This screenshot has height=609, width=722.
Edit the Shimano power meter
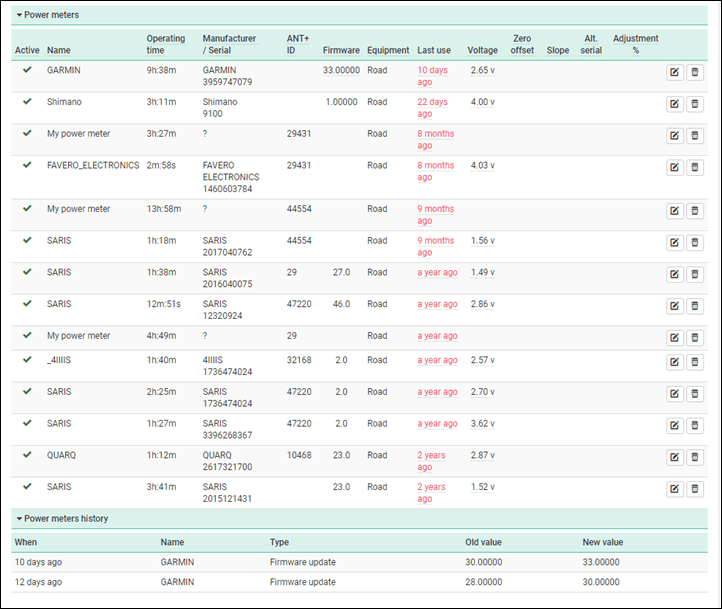tap(675, 104)
